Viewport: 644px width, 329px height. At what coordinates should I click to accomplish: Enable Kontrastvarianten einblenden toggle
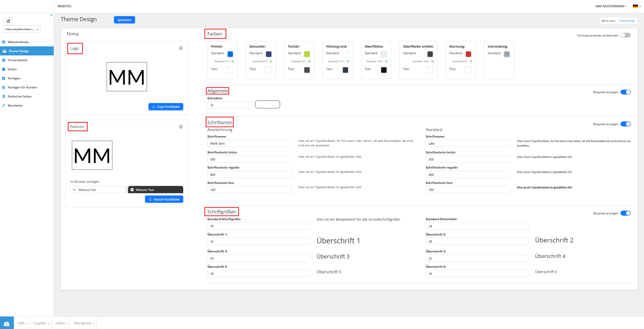tap(625, 35)
